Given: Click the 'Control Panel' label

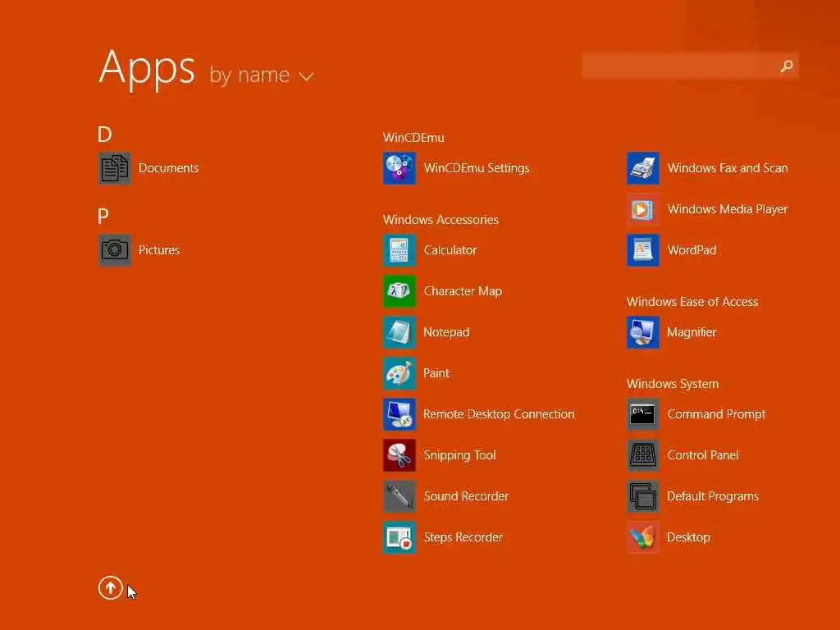Looking at the screenshot, I should pos(702,455).
